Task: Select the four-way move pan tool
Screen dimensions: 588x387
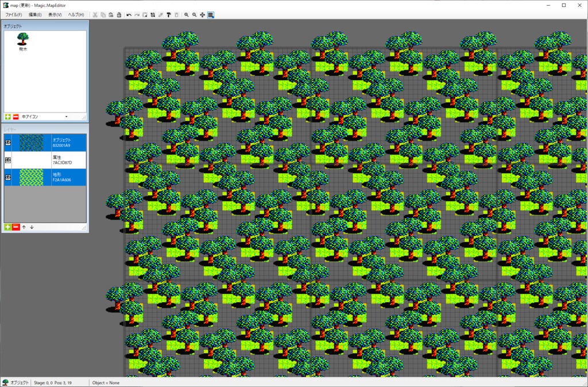Action: tap(203, 15)
